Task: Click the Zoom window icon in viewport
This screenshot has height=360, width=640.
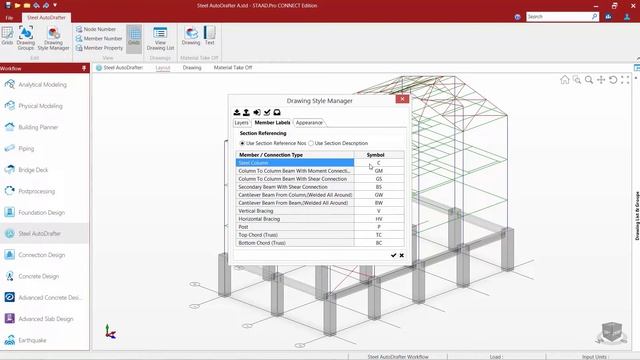Action: pos(577,80)
